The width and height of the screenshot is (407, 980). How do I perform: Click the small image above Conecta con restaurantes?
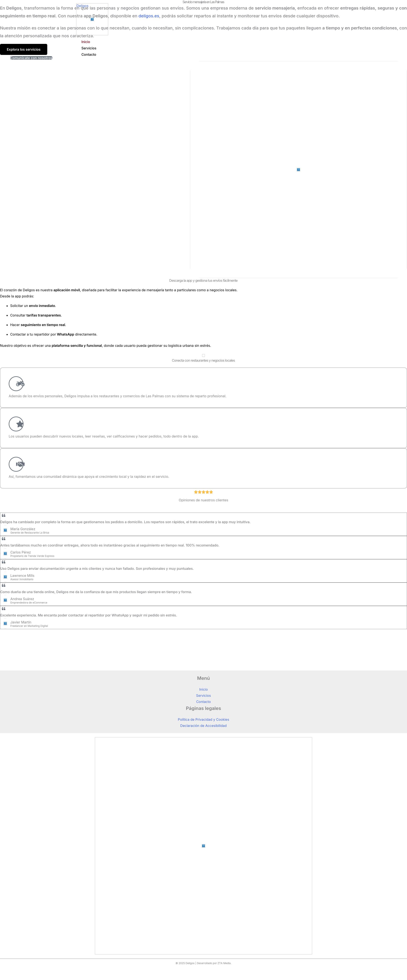coord(203,356)
